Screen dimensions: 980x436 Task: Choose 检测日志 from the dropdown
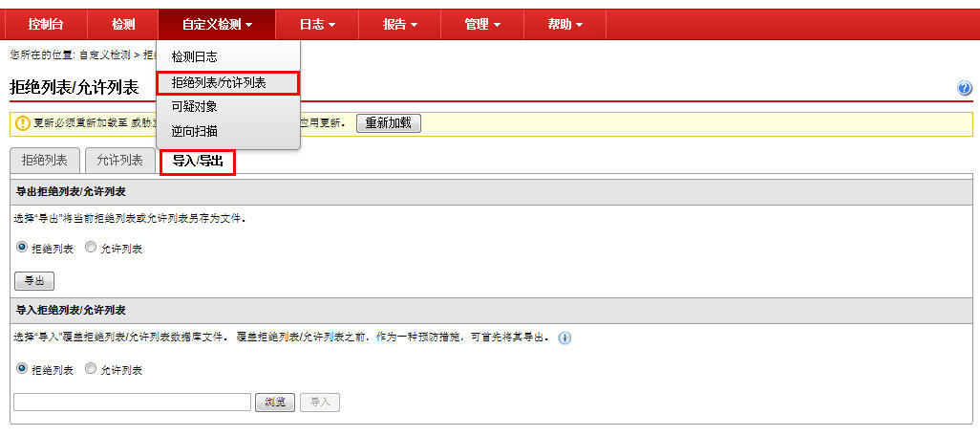[194, 57]
